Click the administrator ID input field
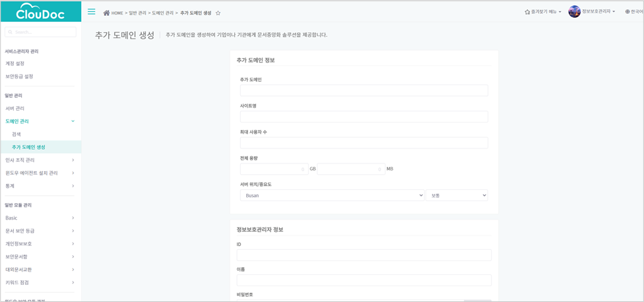644x302 pixels. [364, 255]
